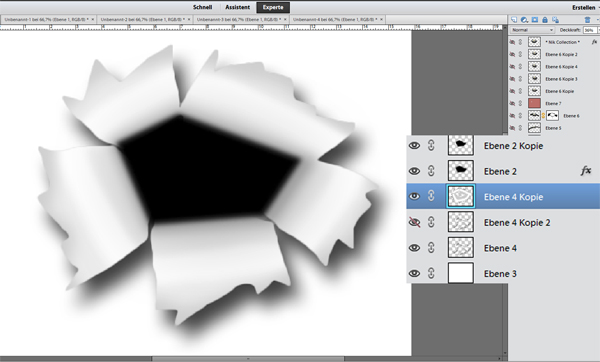600x362 pixels.
Task: Open the Normal blend mode dropdown
Action: 532,30
